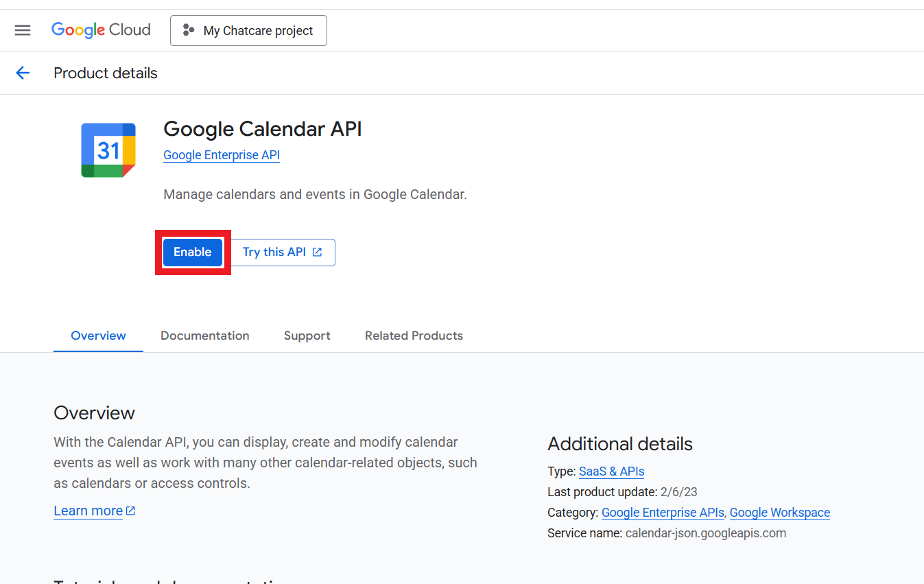Image resolution: width=924 pixels, height=584 pixels.
Task: Go back using the Product details arrow
Action: click(23, 73)
